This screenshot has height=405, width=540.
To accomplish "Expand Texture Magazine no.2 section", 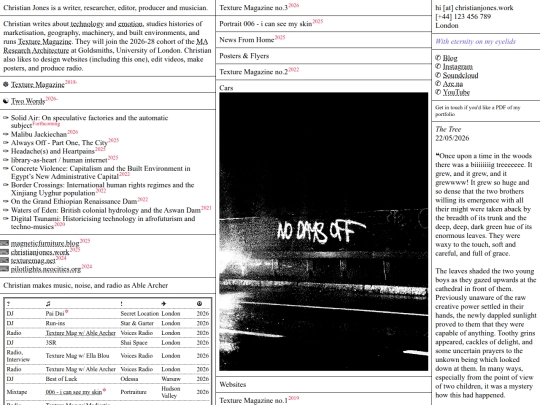I will tap(323, 72).
